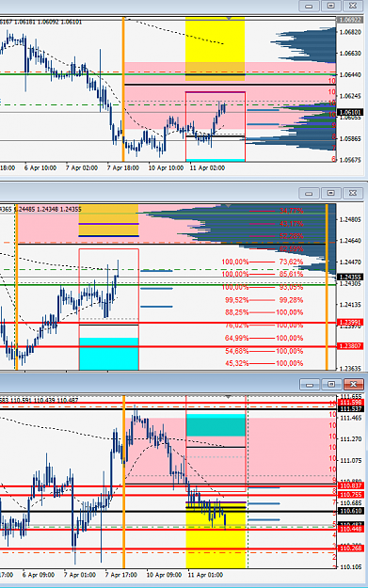This screenshot has height=588, width=368.
Task: Click the 7 Apr 18:00 time label
Action: click(x=123, y=168)
